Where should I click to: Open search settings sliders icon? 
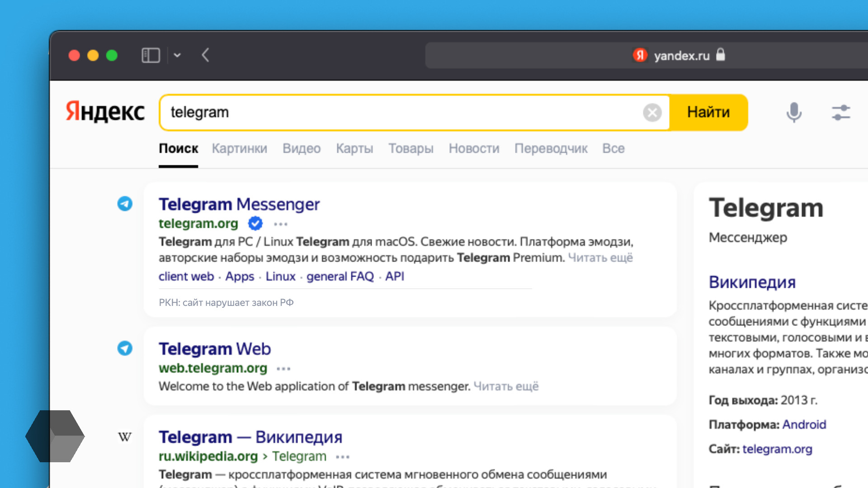[840, 112]
